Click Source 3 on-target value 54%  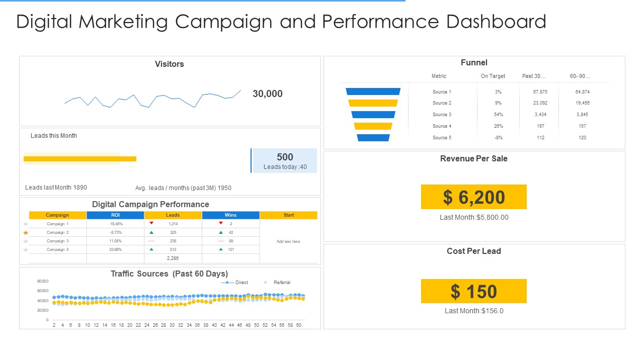click(x=498, y=115)
